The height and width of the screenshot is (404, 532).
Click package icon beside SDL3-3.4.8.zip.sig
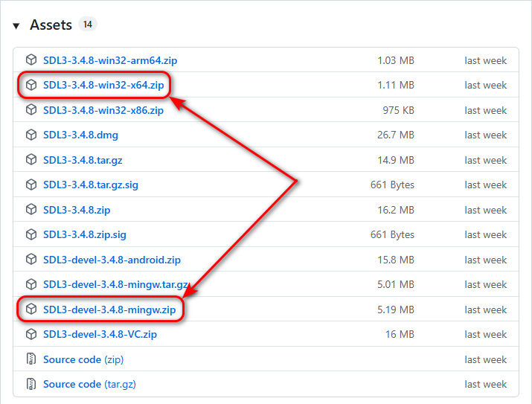point(31,234)
